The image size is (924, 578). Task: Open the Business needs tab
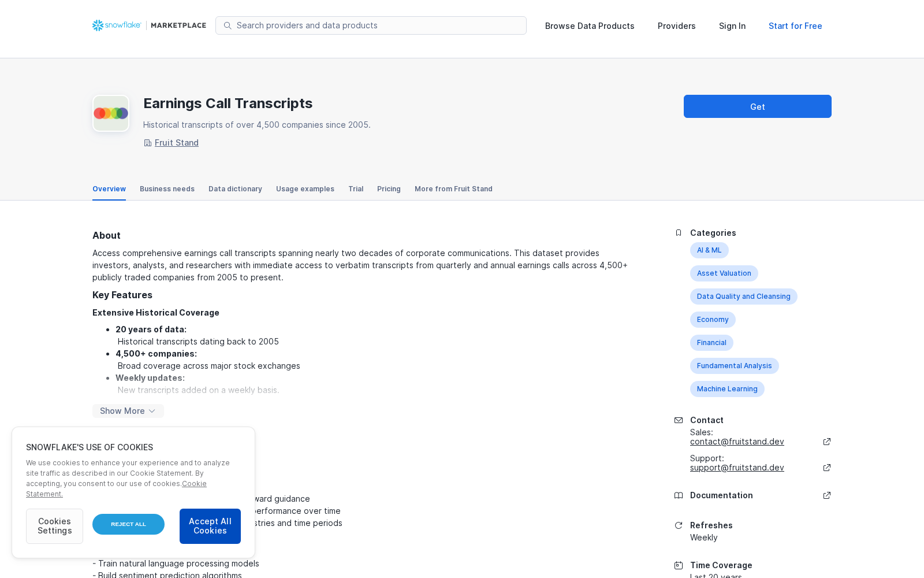pos(167,189)
